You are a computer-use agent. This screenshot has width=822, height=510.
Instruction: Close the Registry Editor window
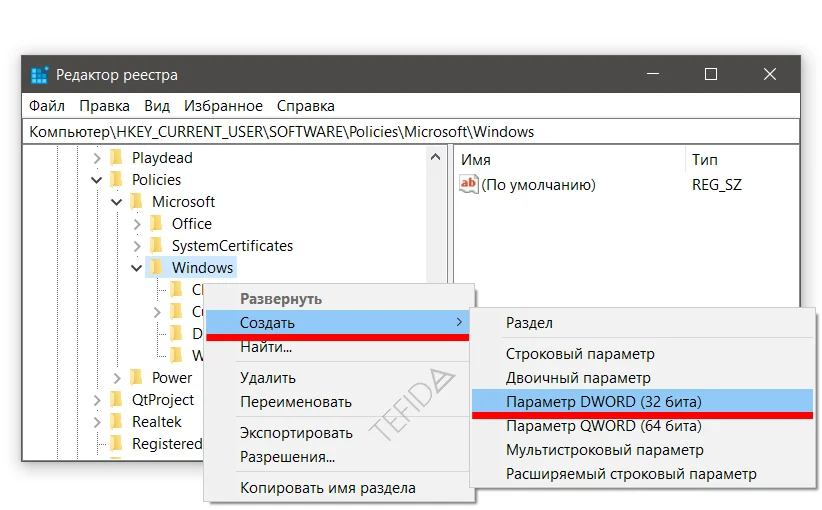click(x=770, y=74)
